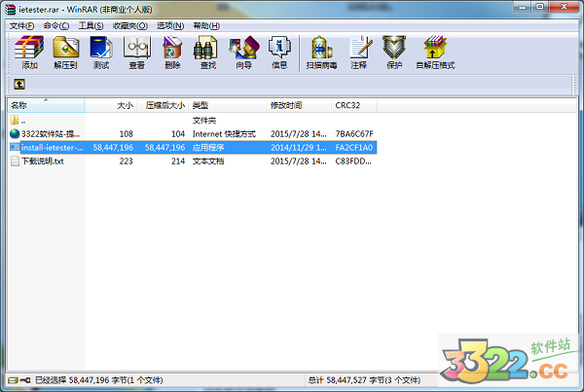
Task: Sort by Size (大小) column header
Action: tap(111, 105)
